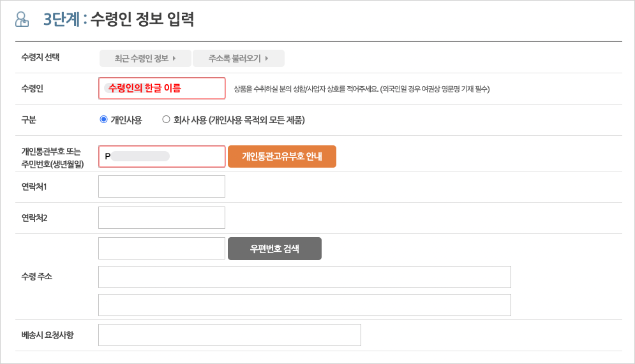
Task: Click the 수령 주소 label
Action: coord(37,276)
